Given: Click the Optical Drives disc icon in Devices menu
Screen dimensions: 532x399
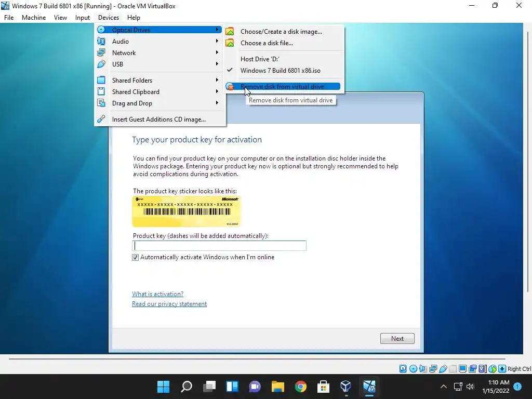Looking at the screenshot, I should 101,30.
